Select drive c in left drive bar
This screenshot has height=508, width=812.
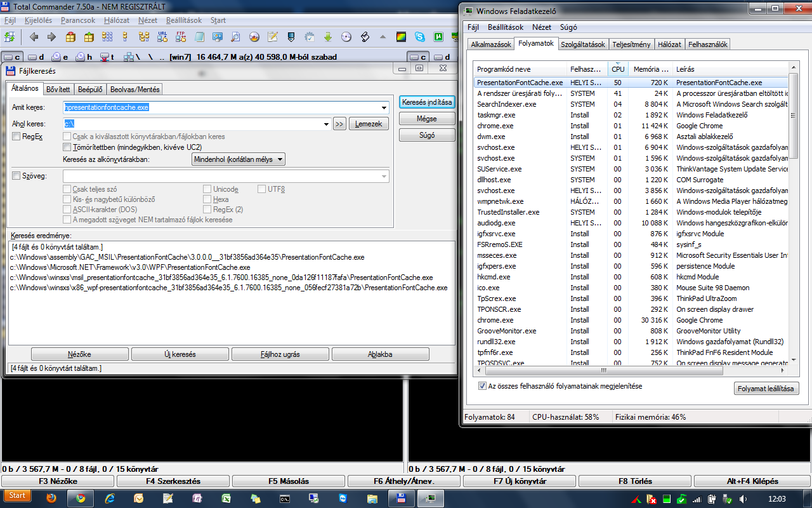[13, 57]
